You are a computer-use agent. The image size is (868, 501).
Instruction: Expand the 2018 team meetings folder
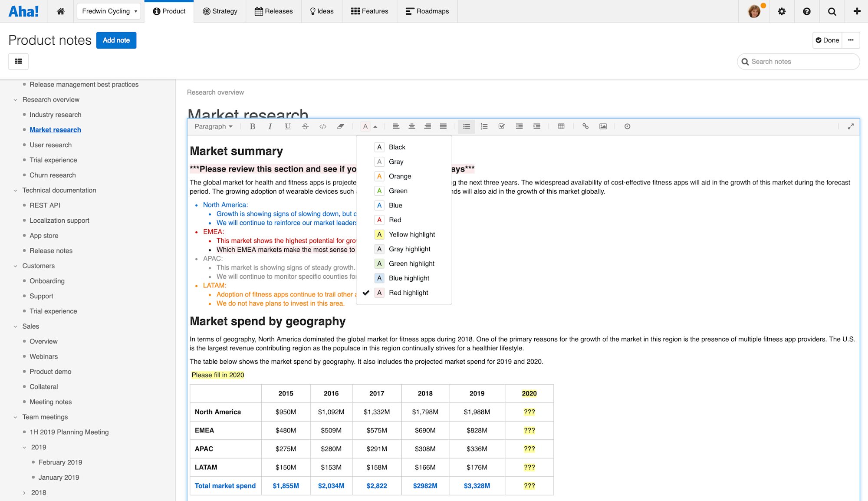click(24, 492)
